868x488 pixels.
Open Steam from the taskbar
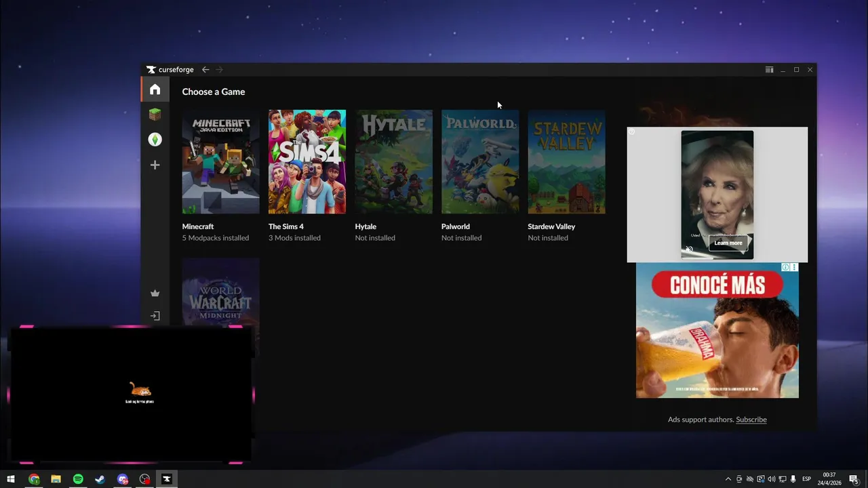tap(100, 479)
